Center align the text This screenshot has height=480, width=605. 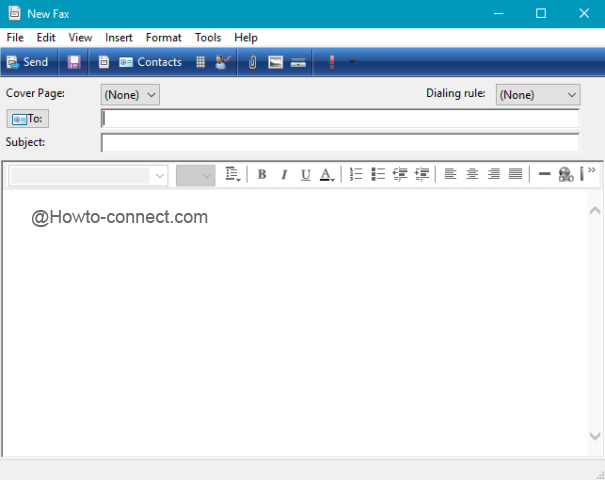472,174
